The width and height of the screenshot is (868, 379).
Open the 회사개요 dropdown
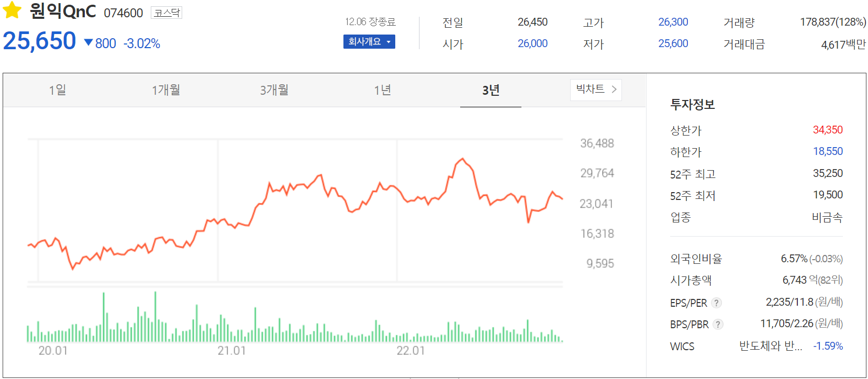pos(369,41)
